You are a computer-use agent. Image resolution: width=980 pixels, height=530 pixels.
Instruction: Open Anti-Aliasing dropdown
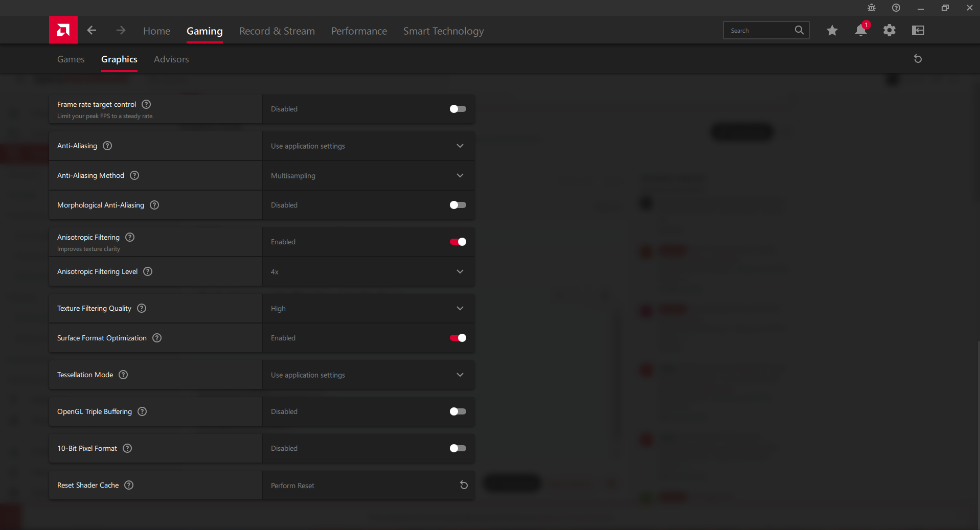(368, 146)
